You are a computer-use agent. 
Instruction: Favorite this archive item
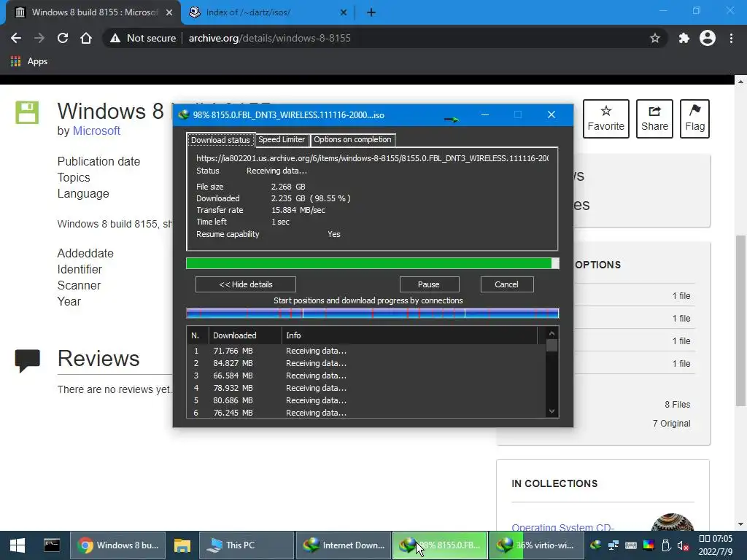click(606, 119)
